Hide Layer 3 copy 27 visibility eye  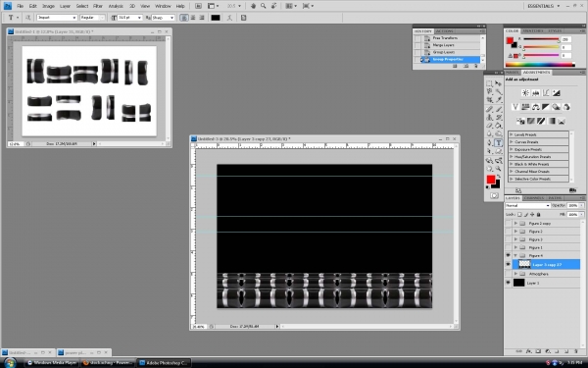(x=508, y=264)
